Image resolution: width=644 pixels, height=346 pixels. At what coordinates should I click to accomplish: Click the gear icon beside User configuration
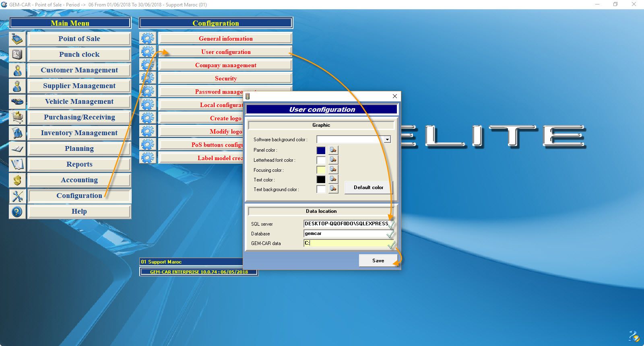(148, 51)
